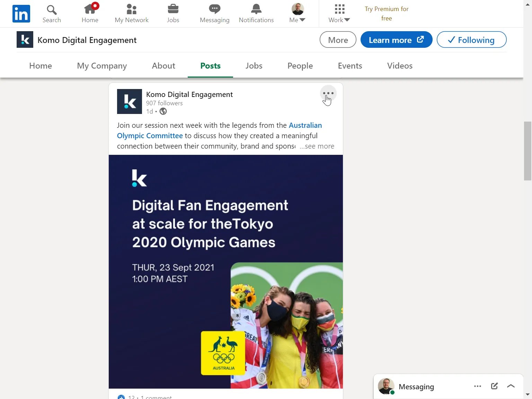Click the Komo Digital Engagement page title
The width and height of the screenshot is (532, 399).
click(87, 40)
